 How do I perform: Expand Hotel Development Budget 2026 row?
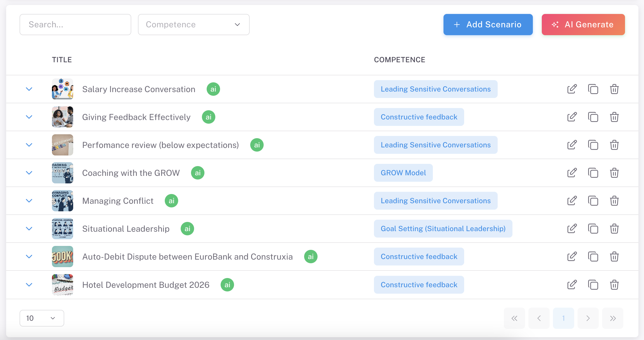(29, 285)
